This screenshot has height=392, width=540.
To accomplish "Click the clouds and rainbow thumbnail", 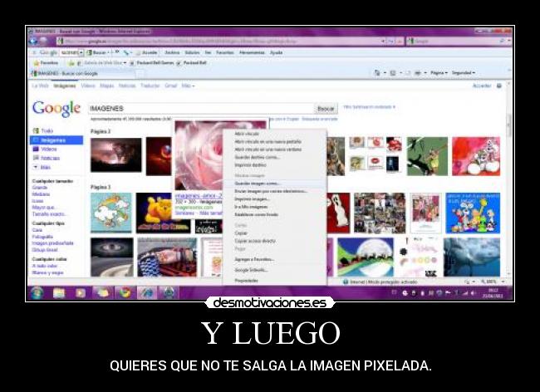I will coord(110,213).
